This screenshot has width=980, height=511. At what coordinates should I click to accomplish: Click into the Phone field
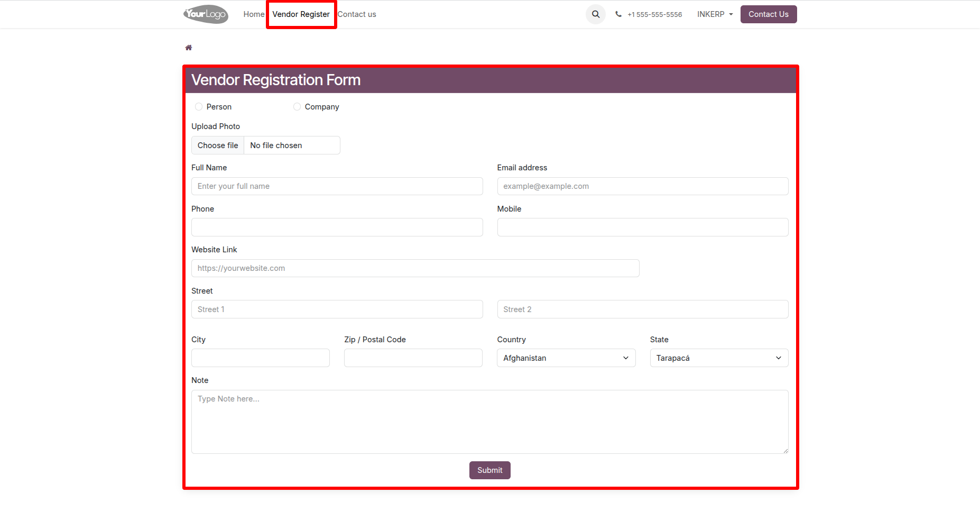coord(337,227)
